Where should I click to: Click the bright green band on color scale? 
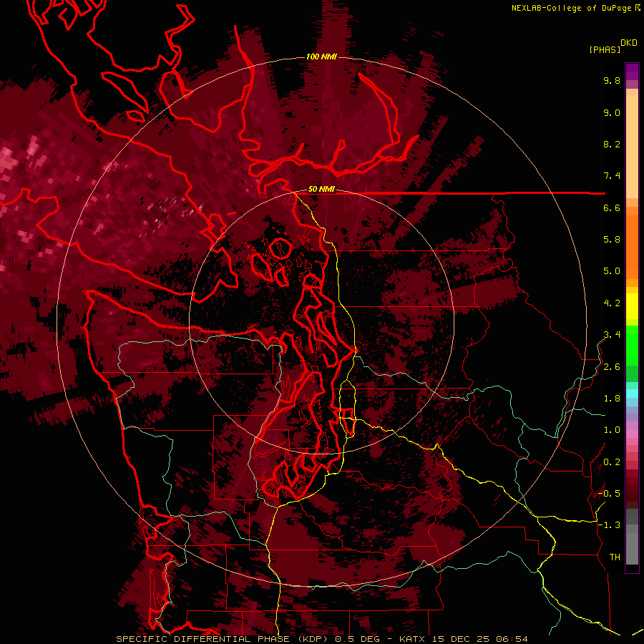coord(632,345)
